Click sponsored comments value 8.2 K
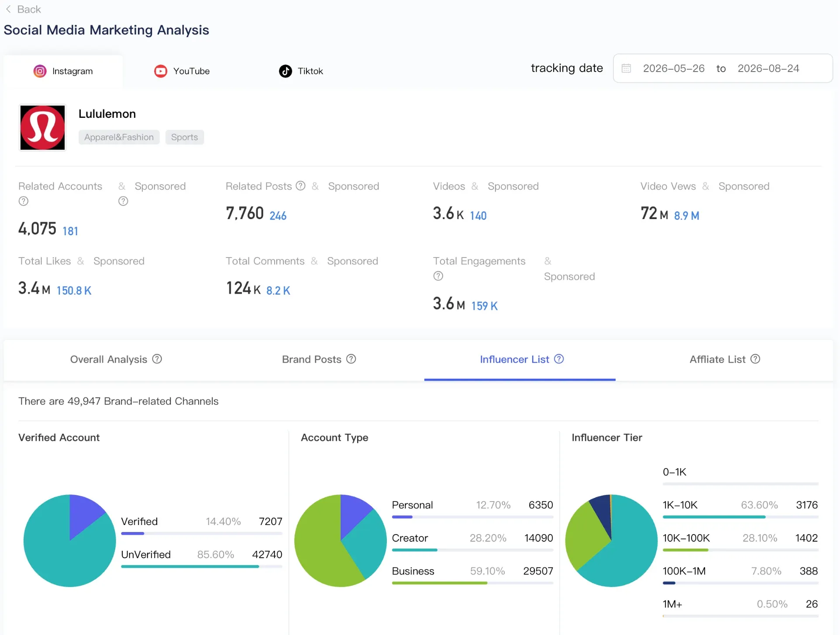Screen dimensions: 840x635 coord(278,290)
